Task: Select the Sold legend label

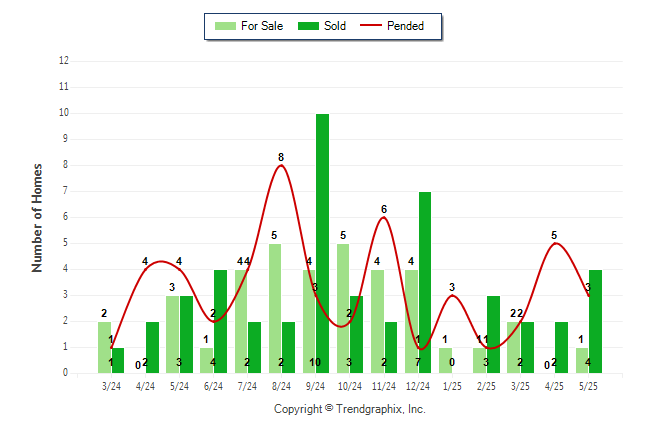Action: coord(335,26)
